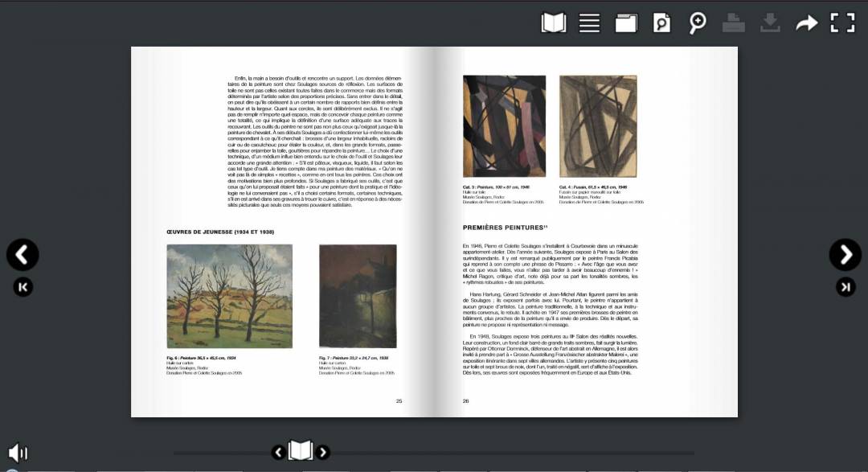Click the page slider book handle
The image size is (868, 472).
[x=301, y=450]
